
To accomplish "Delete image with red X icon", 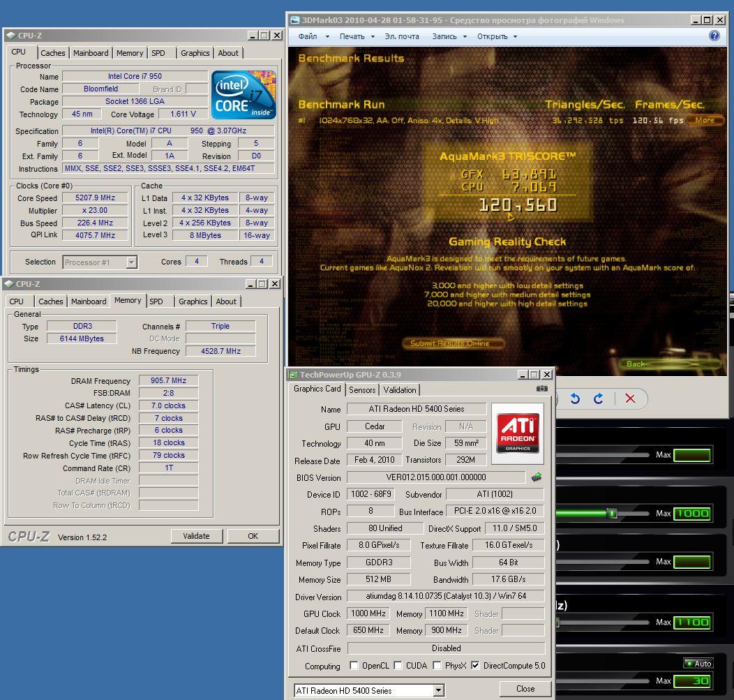I will click(x=630, y=399).
